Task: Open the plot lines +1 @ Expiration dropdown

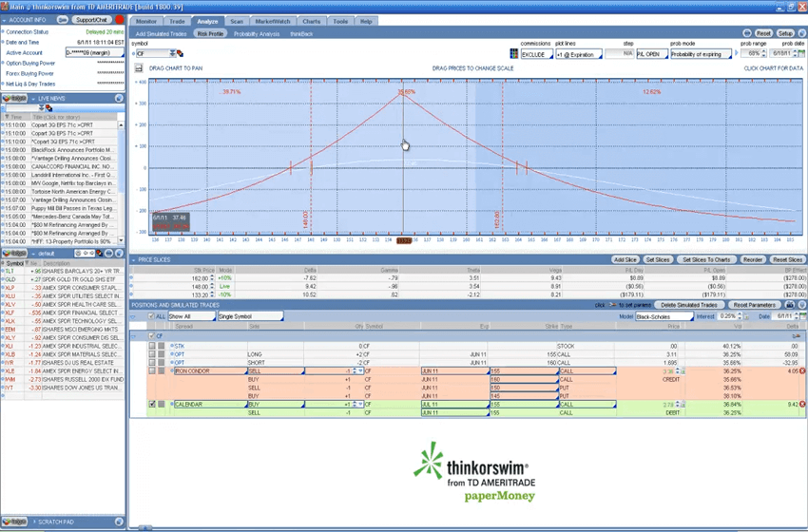Action: click(579, 54)
